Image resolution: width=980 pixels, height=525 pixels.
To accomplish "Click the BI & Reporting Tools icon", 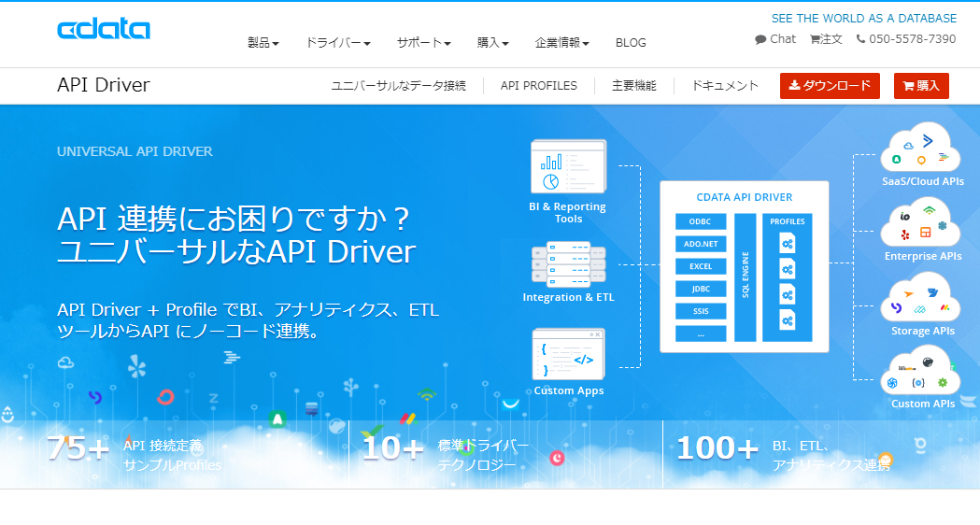I will tap(568, 166).
